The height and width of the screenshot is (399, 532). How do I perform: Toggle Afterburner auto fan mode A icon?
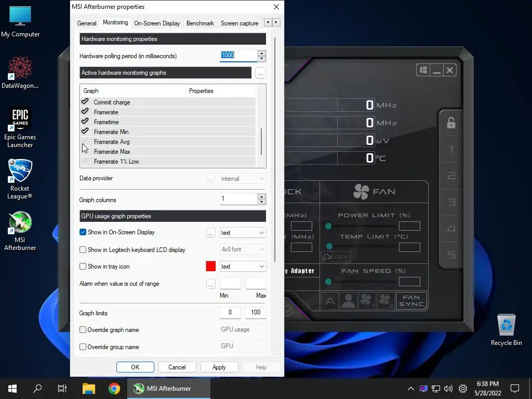[330, 301]
